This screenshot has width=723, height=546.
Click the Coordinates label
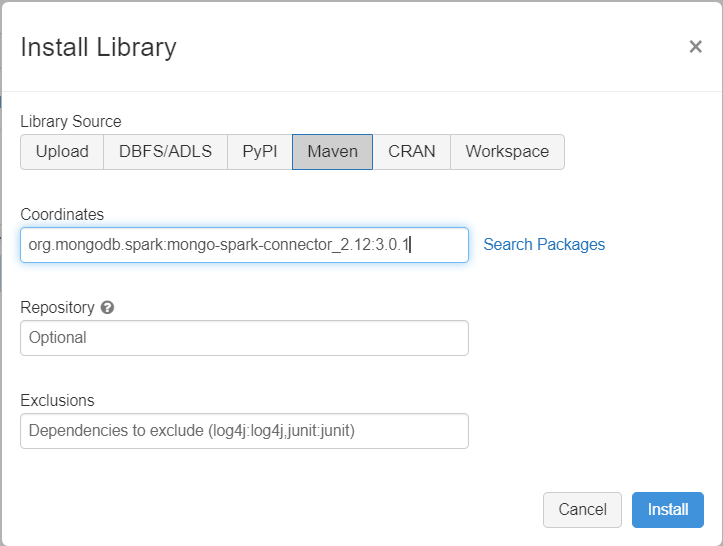(x=62, y=214)
